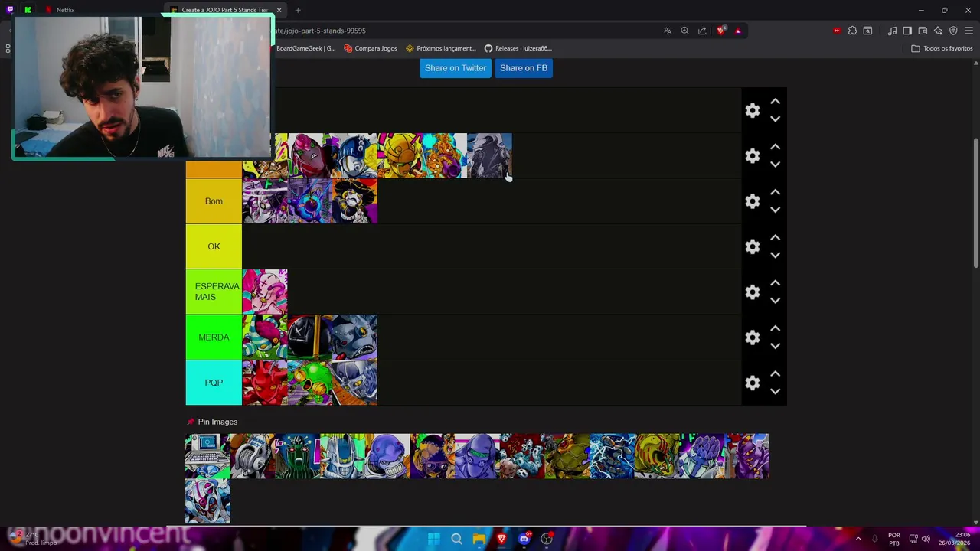This screenshot has width=980, height=551.
Task: Move the PQP tier row down
Action: [x=775, y=391]
